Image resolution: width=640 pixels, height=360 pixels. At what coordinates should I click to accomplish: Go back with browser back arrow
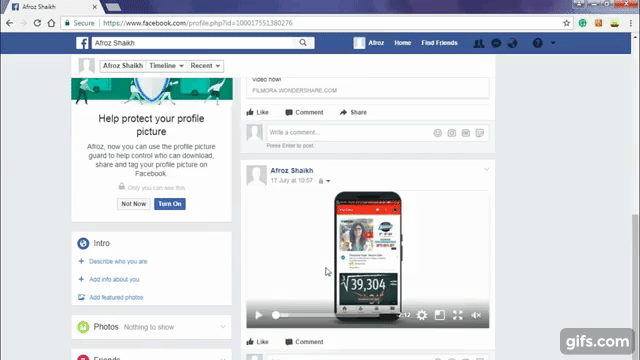click(9, 23)
